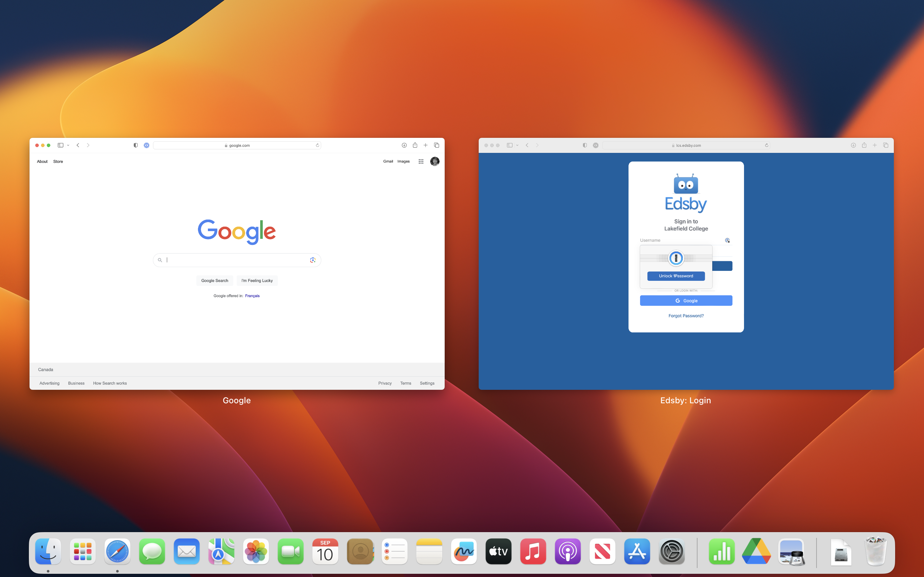Screen dimensions: 924x577
Task: Click the Google account profile picture
Action: coord(434,162)
